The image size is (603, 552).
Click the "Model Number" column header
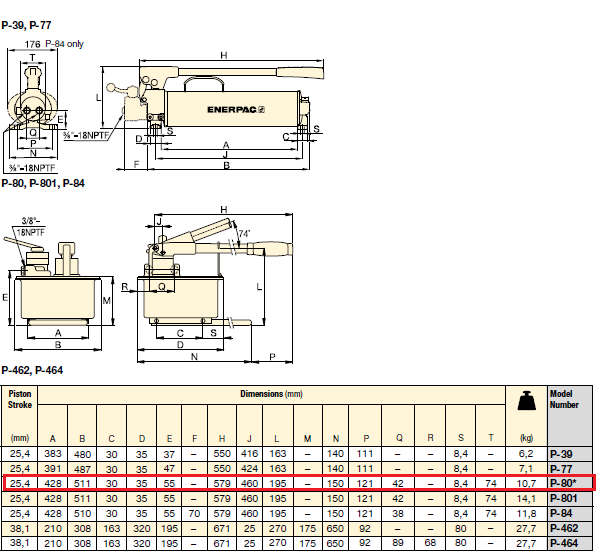point(564,399)
